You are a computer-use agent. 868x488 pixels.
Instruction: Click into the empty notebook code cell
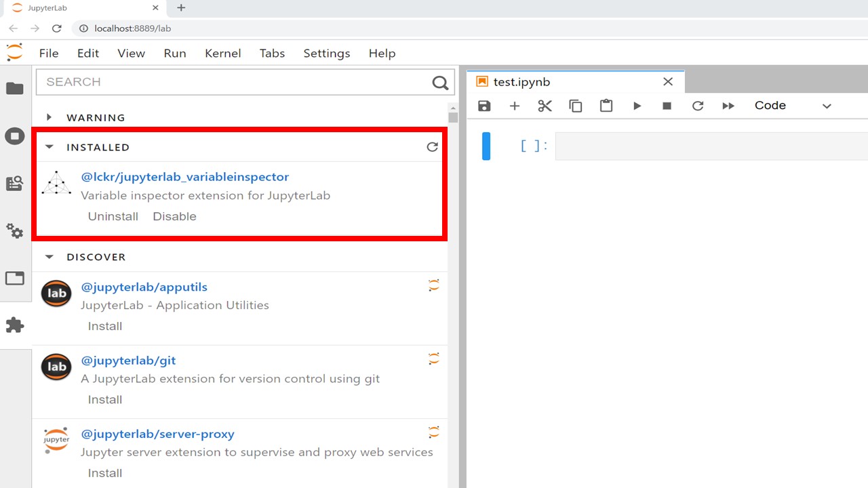click(x=711, y=146)
